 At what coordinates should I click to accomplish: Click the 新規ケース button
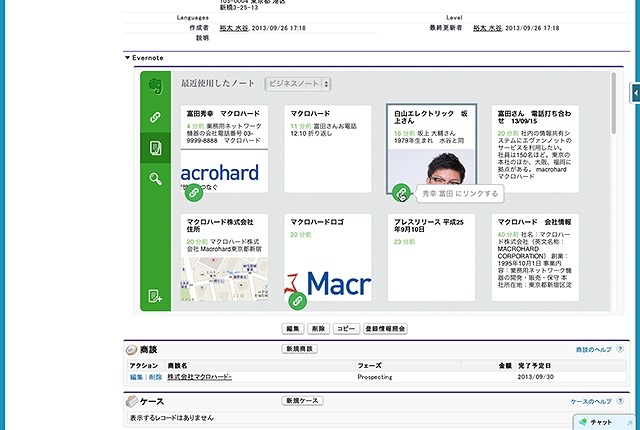pyautogui.click(x=302, y=401)
